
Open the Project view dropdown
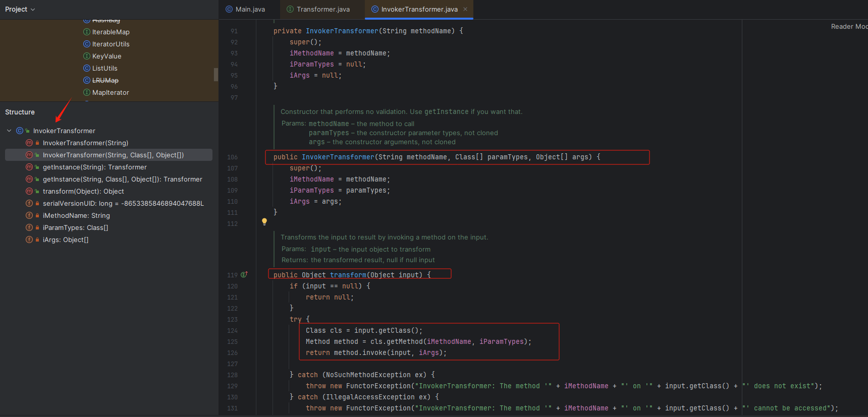tap(20, 9)
